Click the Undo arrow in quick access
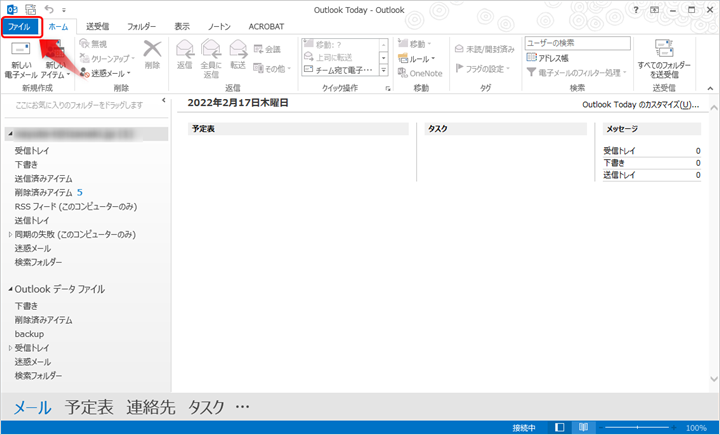 pos(49,9)
